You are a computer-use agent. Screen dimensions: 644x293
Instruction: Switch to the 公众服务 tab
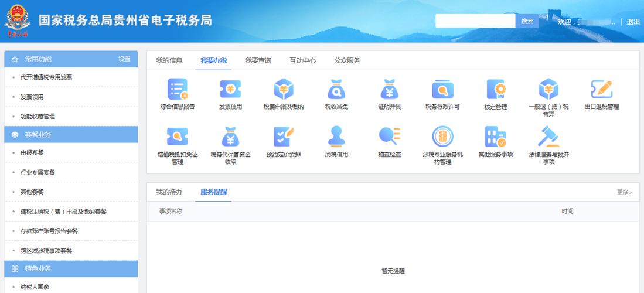click(x=347, y=60)
